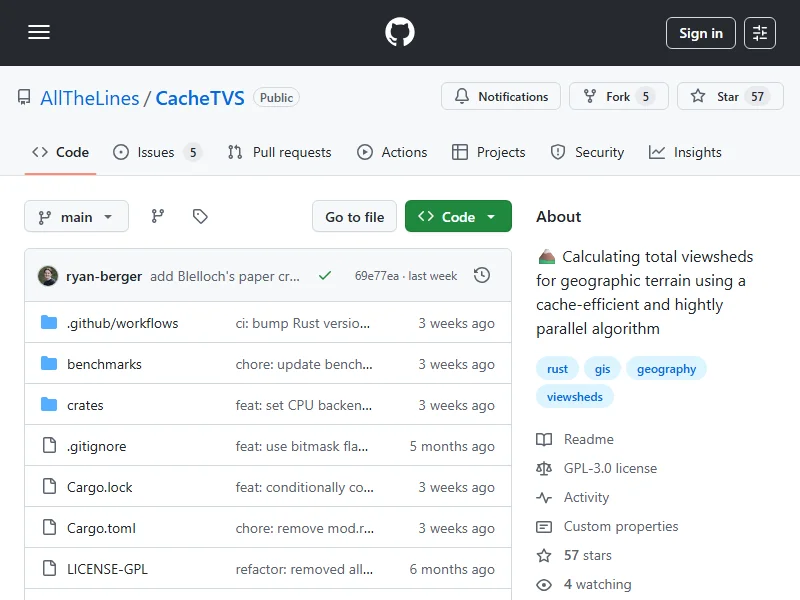Image resolution: width=800 pixels, height=600 pixels.
Task: Toggle Notifications for this repository
Action: 501,97
